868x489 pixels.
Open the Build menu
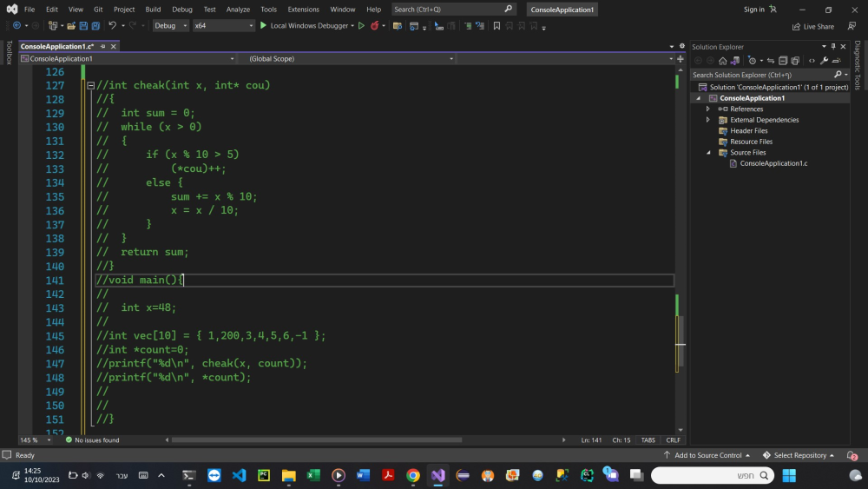153,10
